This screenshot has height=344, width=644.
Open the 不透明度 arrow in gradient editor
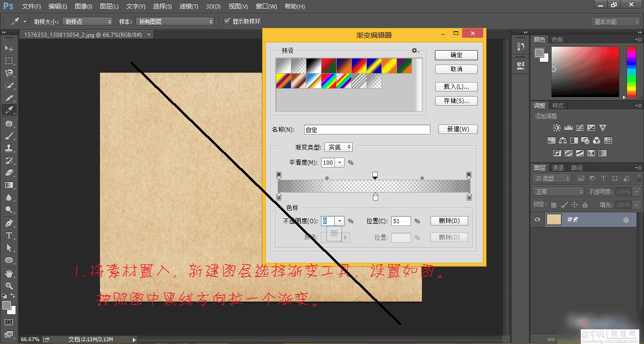[x=339, y=221]
